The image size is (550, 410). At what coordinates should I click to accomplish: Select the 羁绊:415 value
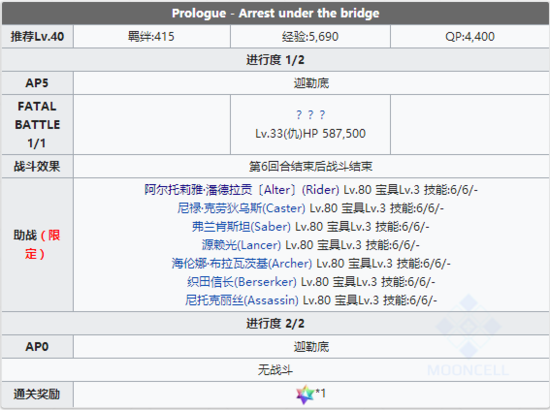(151, 36)
